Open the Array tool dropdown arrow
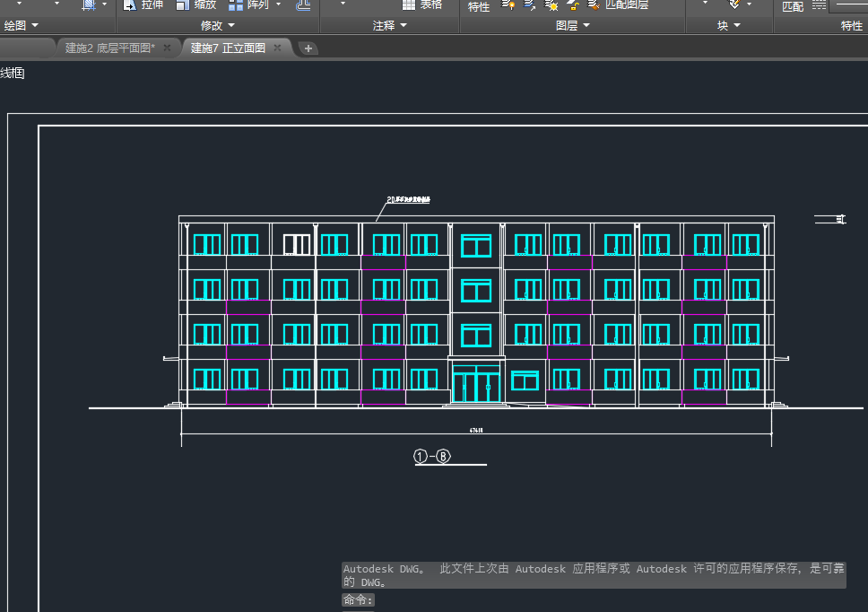Image resolution: width=868 pixels, height=612 pixels. point(278,4)
